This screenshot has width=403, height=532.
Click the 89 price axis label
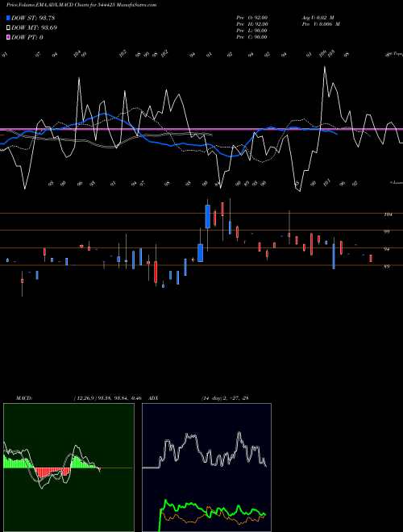(x=387, y=266)
